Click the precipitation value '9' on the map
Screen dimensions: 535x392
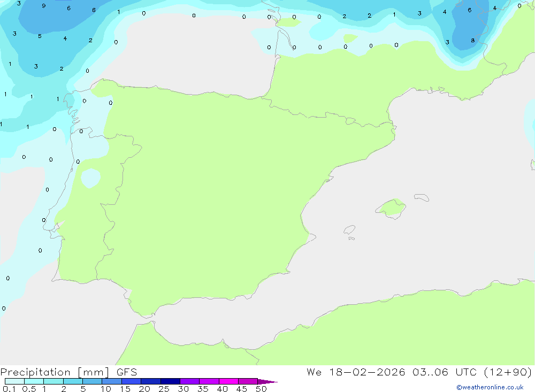pos(44,6)
